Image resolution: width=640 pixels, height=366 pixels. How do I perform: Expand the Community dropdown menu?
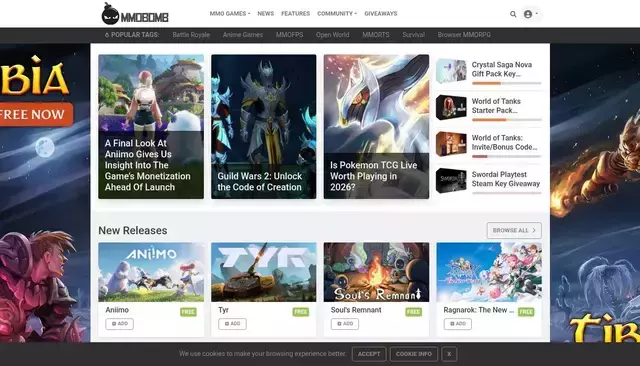pyautogui.click(x=337, y=13)
